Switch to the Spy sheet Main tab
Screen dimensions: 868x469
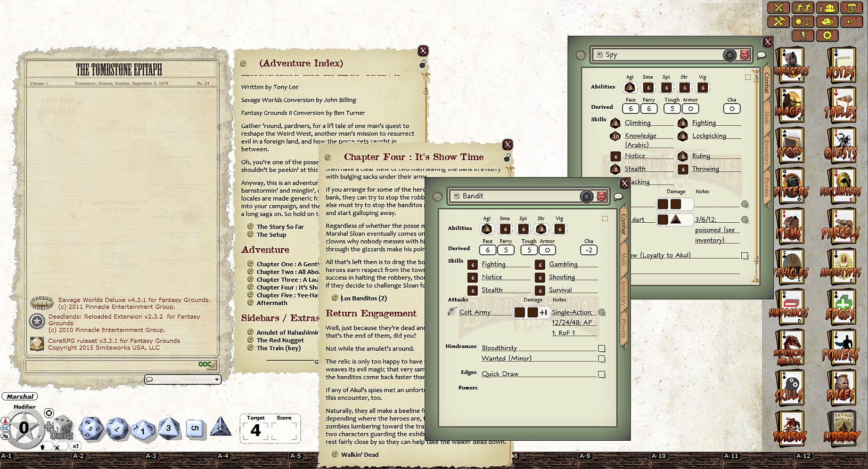[766, 117]
